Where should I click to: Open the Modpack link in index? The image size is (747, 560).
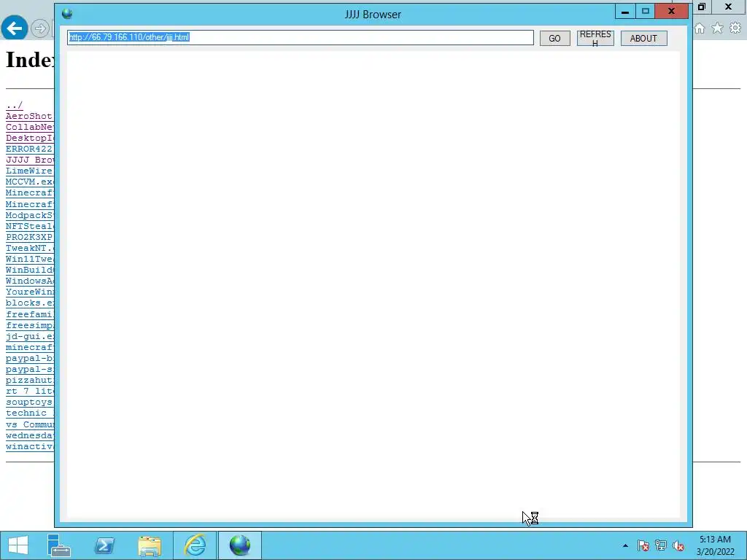[x=29, y=215]
